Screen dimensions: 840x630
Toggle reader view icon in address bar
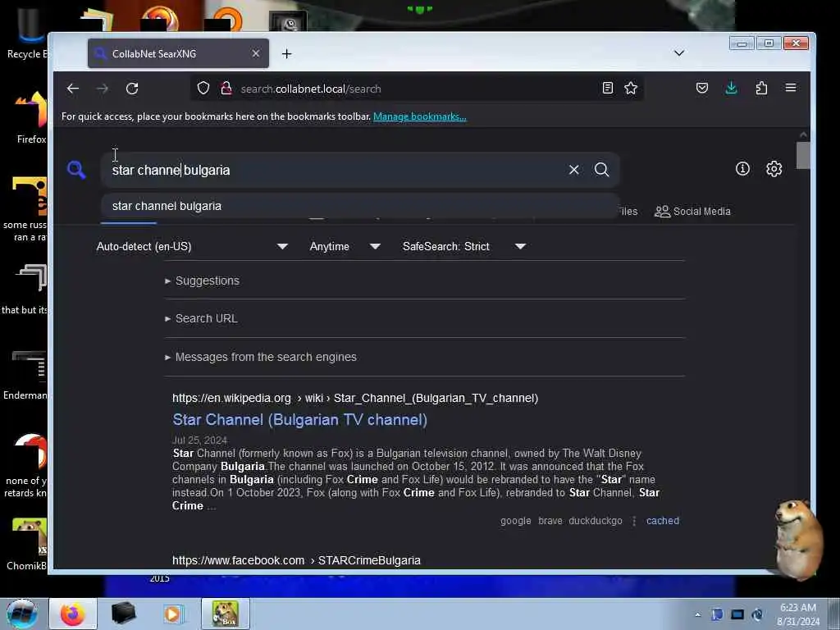point(608,88)
